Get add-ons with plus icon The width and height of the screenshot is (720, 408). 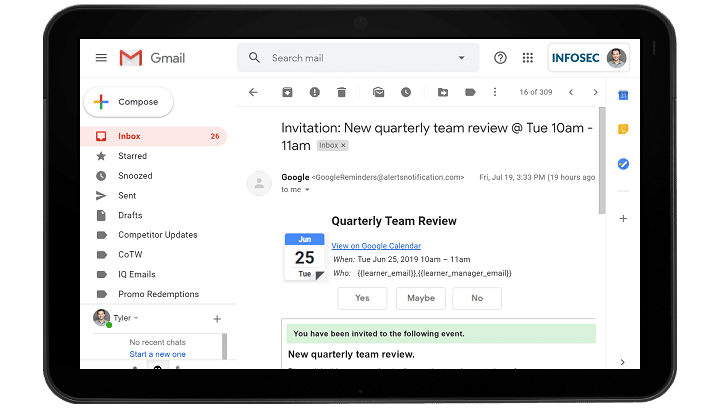click(x=623, y=218)
